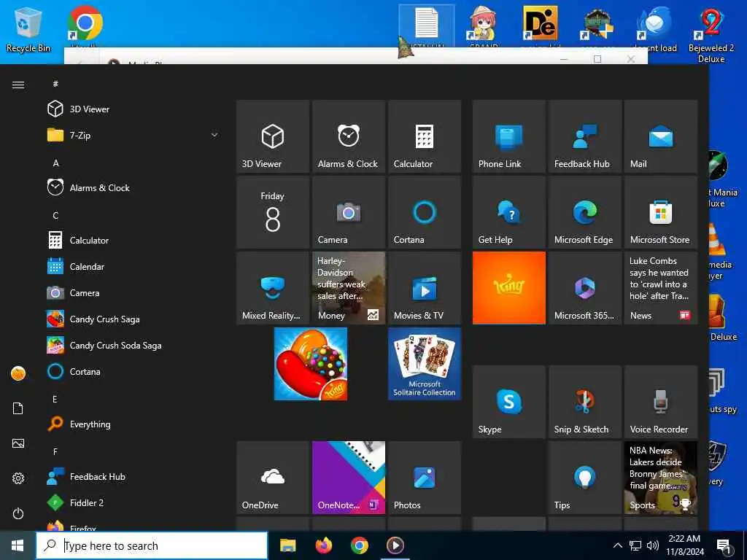Launch the Movies & TV tile
The image size is (747, 560).
(424, 287)
